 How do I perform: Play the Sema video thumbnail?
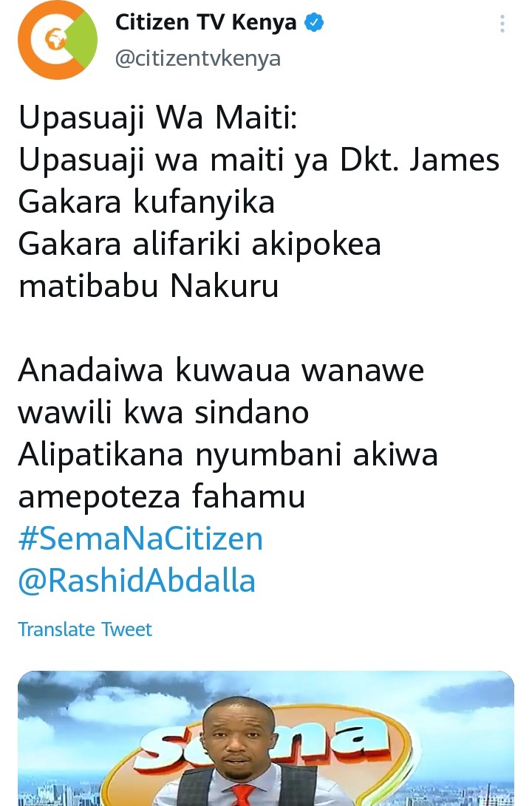pyautogui.click(x=266, y=738)
